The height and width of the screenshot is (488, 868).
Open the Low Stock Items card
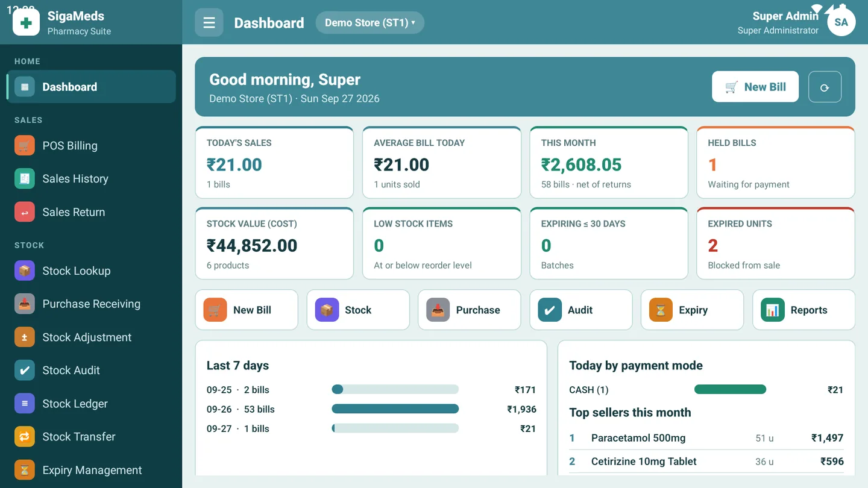tap(442, 243)
